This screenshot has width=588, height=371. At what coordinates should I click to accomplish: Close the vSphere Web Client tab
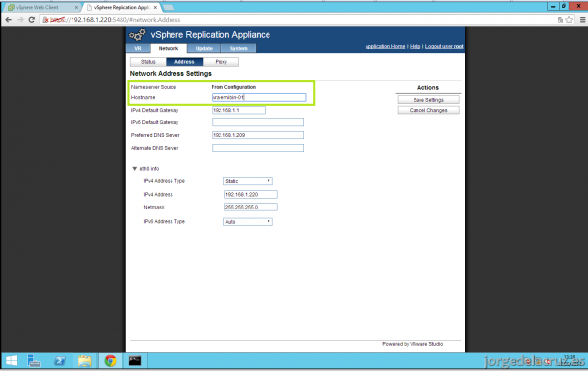(76, 7)
